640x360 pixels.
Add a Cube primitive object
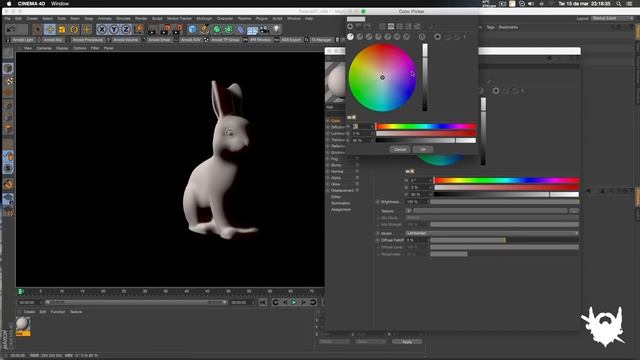tap(192, 29)
